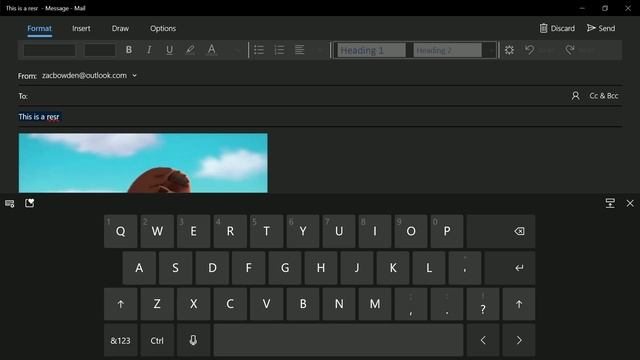
Task: Send the email message
Action: pos(601,28)
